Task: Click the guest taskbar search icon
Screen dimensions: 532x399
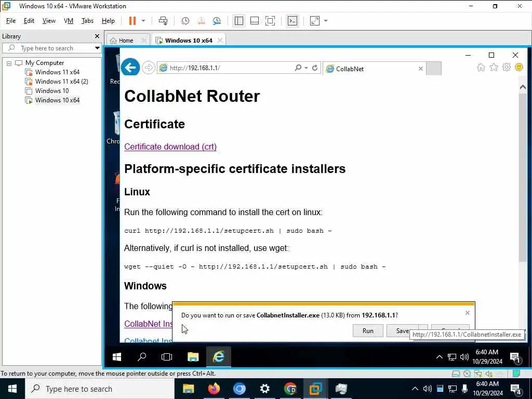Action: (x=142, y=356)
